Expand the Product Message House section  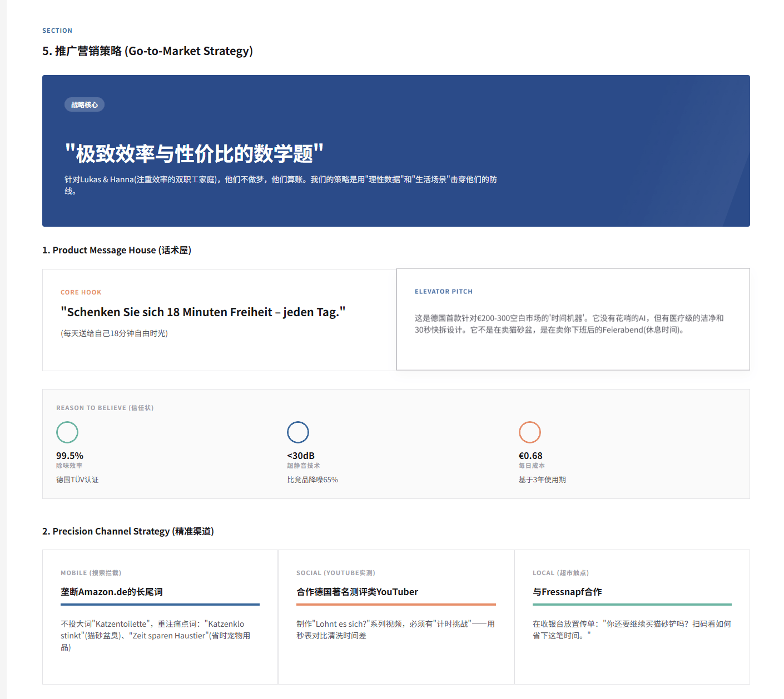tap(116, 250)
